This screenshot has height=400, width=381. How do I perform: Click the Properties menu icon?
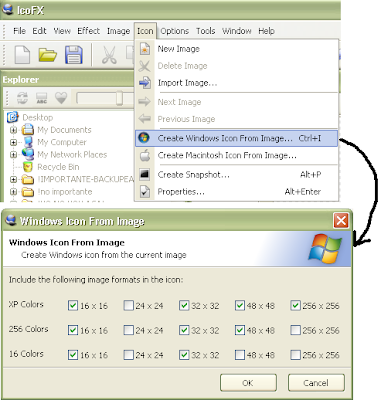click(145, 192)
